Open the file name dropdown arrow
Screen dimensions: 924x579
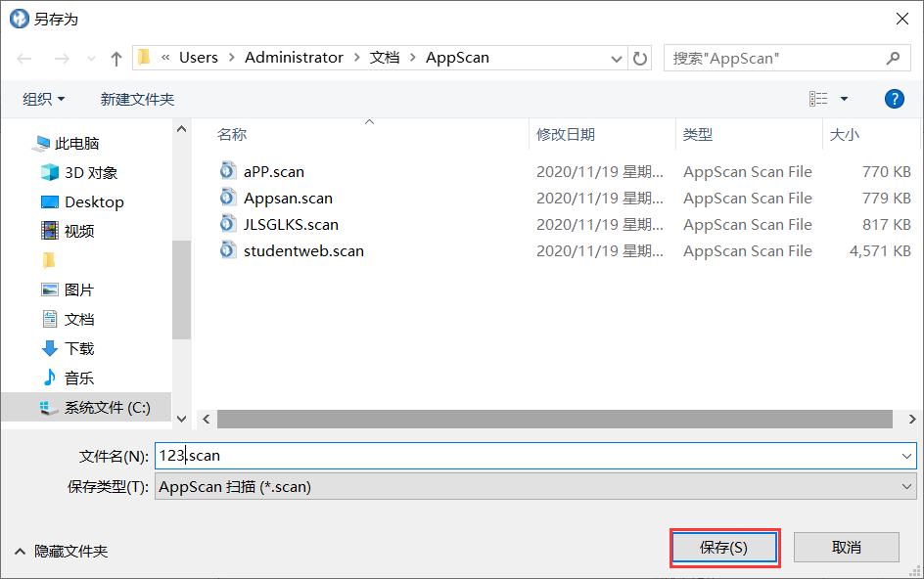coord(906,456)
